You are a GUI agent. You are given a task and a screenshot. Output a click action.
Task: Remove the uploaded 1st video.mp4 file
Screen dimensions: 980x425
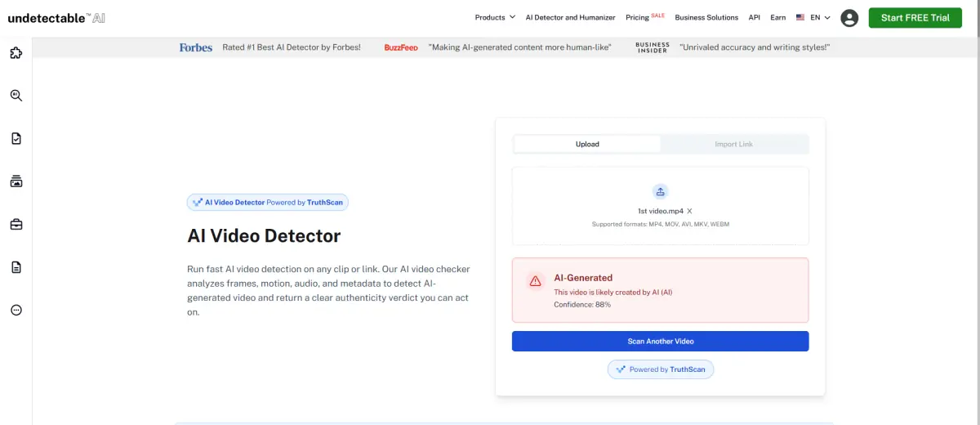coord(689,211)
